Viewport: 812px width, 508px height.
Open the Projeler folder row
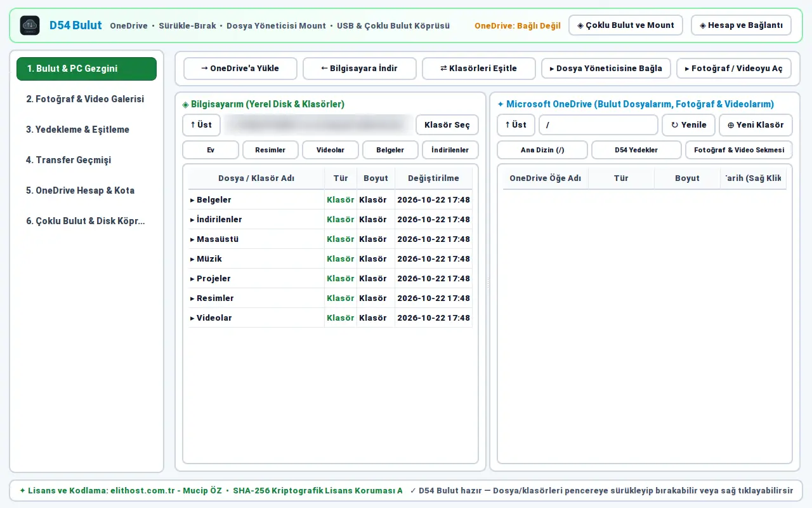click(x=330, y=279)
